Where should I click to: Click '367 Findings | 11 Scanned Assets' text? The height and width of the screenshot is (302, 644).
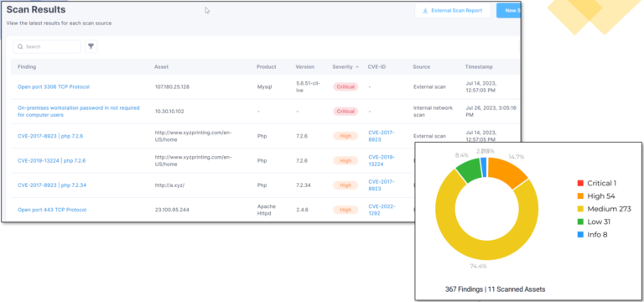[x=496, y=289]
